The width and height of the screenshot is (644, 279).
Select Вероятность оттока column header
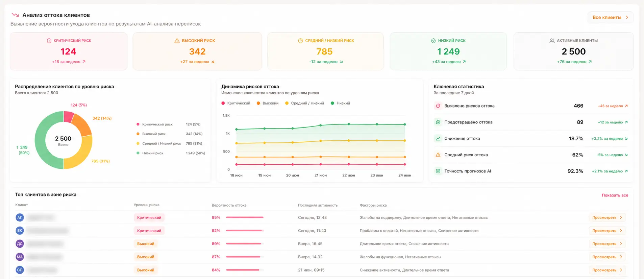pyautogui.click(x=229, y=205)
